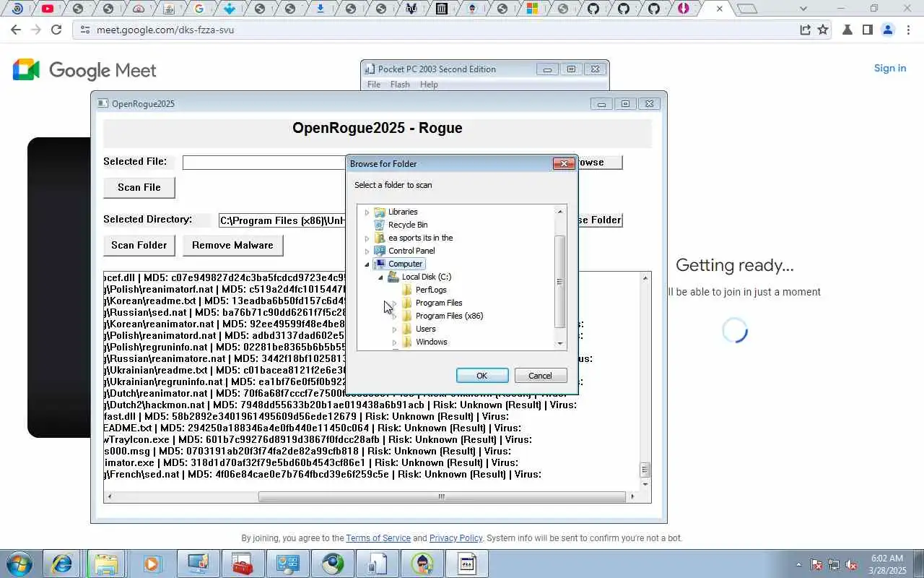The image size is (924, 578).
Task: Click the Chromium browser taskbar icon
Action: [x=332, y=564]
